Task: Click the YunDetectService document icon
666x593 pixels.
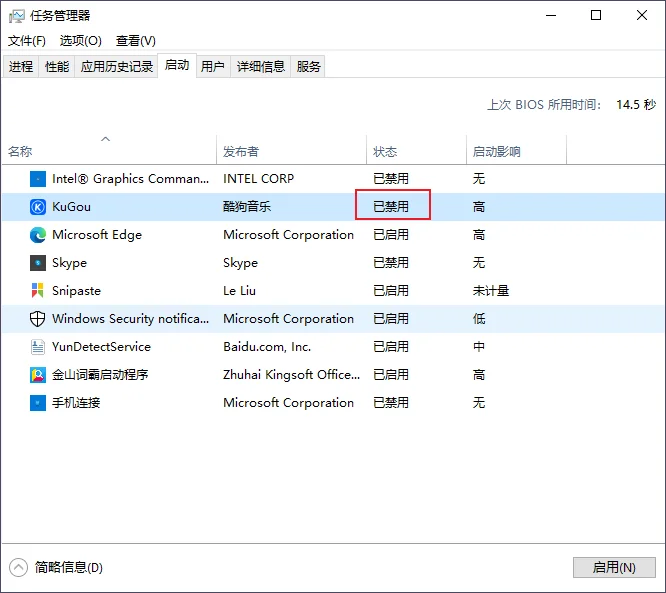Action: click(x=38, y=347)
